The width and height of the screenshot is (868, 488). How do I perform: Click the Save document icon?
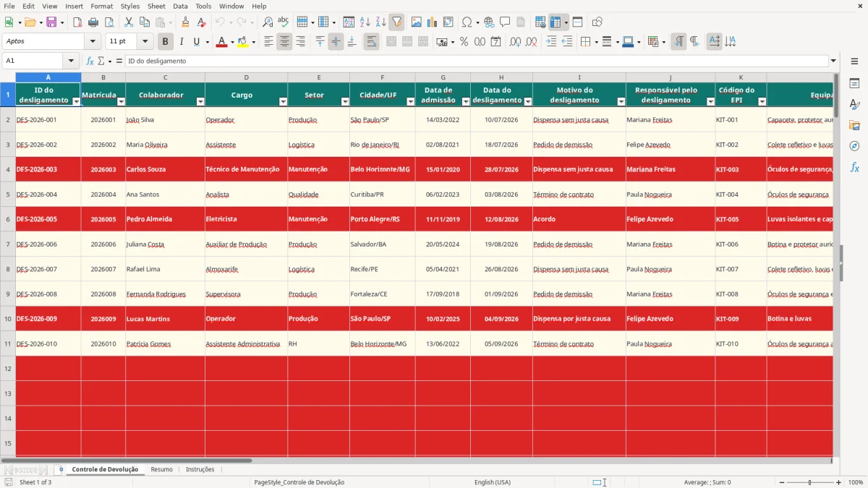(51, 22)
